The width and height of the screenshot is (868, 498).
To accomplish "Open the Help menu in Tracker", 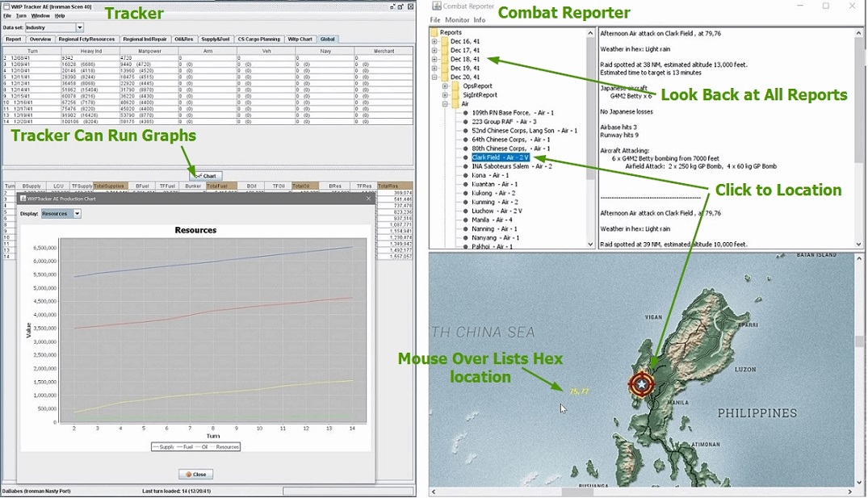I will tap(60, 16).
